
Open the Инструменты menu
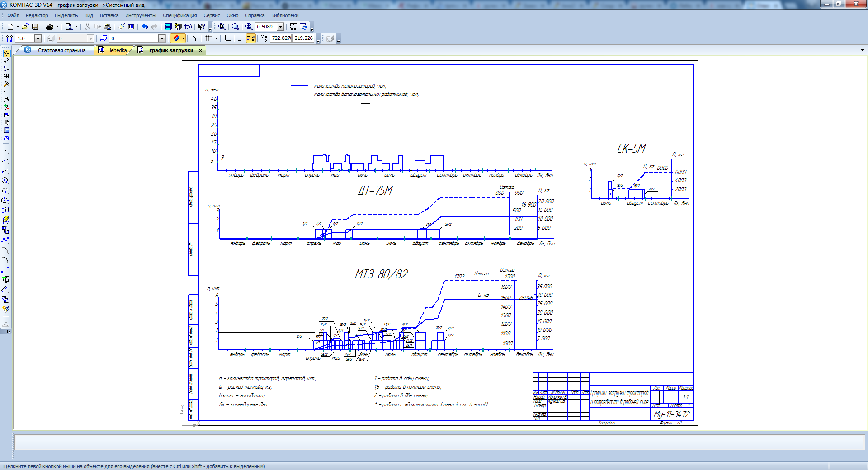click(x=141, y=15)
